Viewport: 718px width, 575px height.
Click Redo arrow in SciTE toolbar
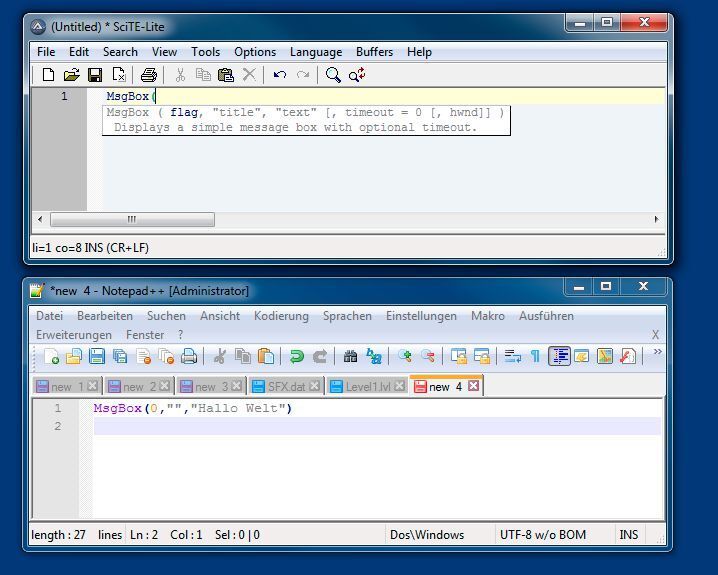303,75
